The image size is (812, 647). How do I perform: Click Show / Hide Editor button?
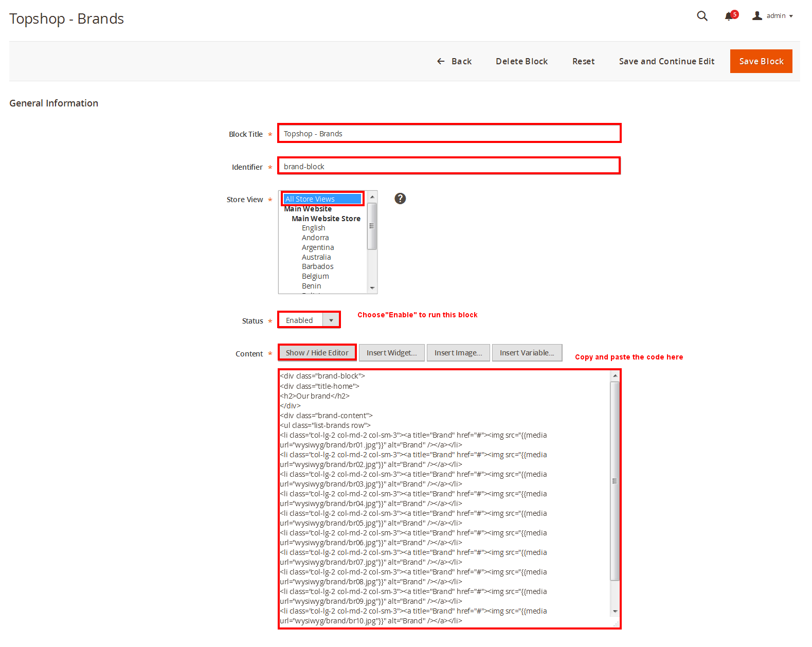click(x=317, y=353)
